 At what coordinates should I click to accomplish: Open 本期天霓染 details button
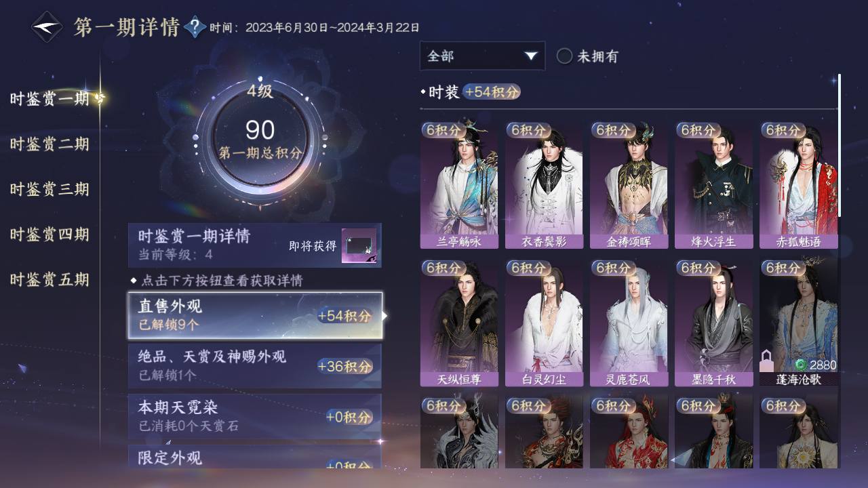(x=255, y=415)
